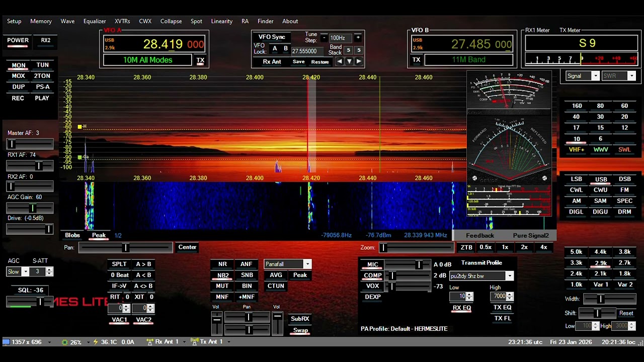Open the About menu
The image size is (644, 362).
coord(290,21)
